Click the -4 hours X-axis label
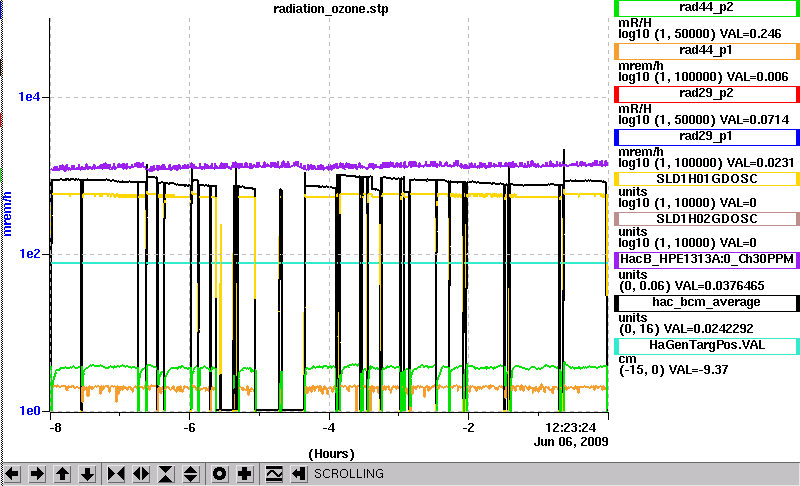Image resolution: width=800 pixels, height=486 pixels. (329, 428)
